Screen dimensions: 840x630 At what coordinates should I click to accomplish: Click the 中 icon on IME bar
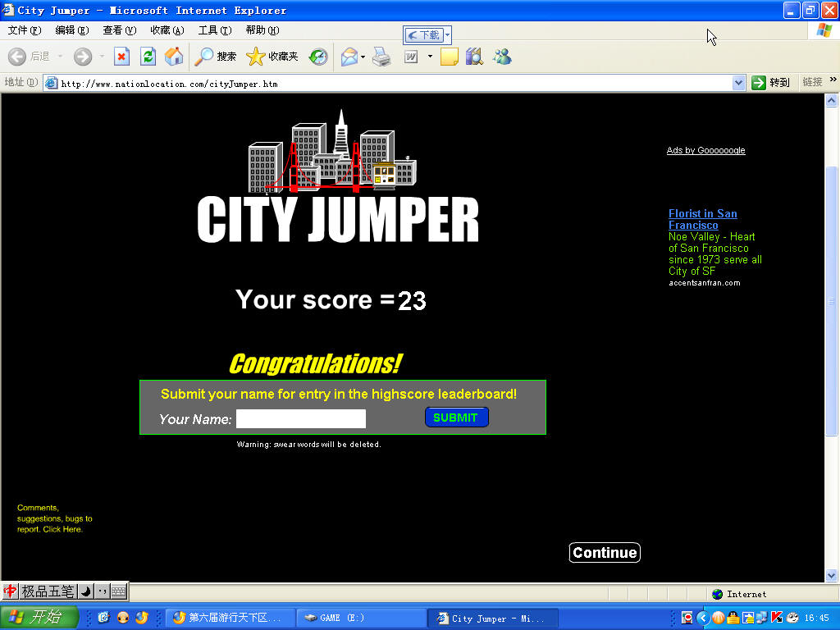[10, 591]
